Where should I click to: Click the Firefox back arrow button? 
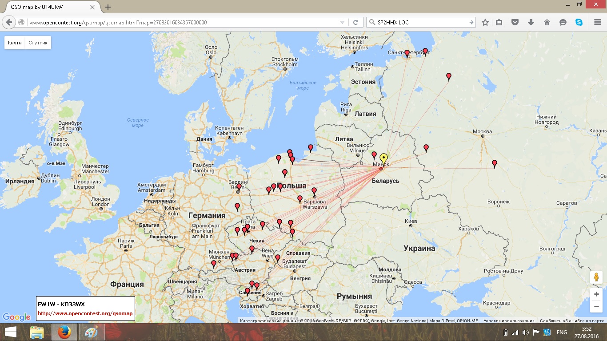[9, 22]
